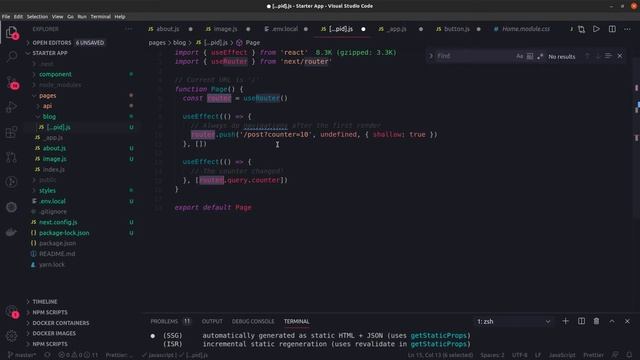
Task: Kill terminal with trash icon
Action: click(596, 321)
